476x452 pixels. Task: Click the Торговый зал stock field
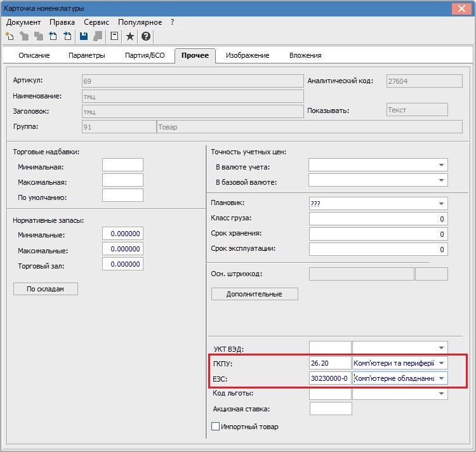(122, 264)
